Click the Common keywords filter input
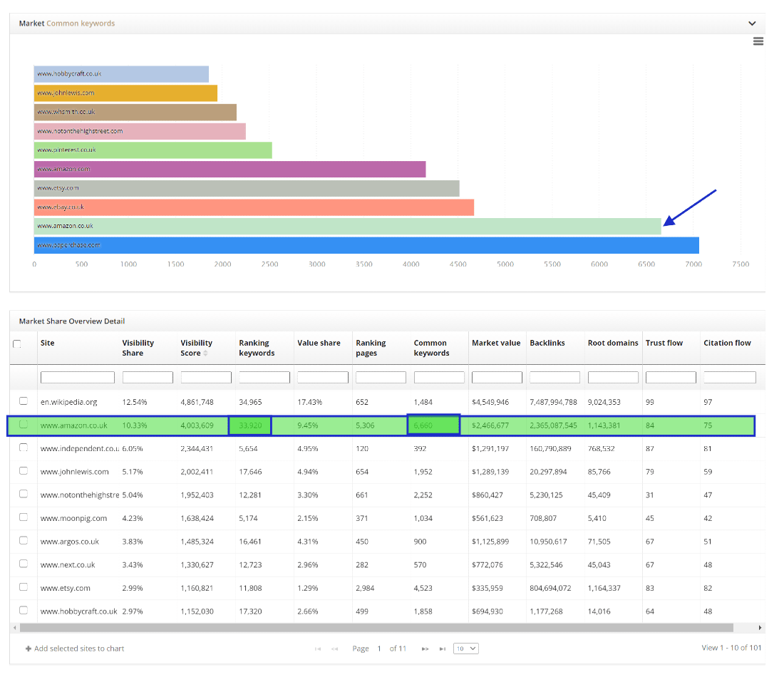The image size is (784, 682). [x=439, y=378]
